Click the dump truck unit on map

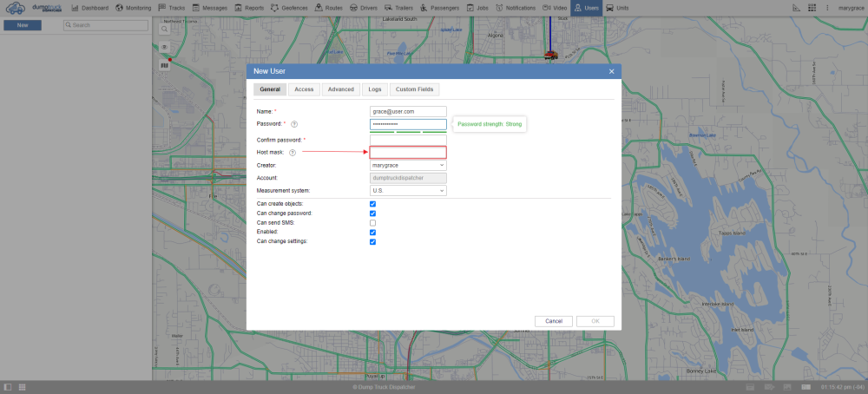click(550, 55)
